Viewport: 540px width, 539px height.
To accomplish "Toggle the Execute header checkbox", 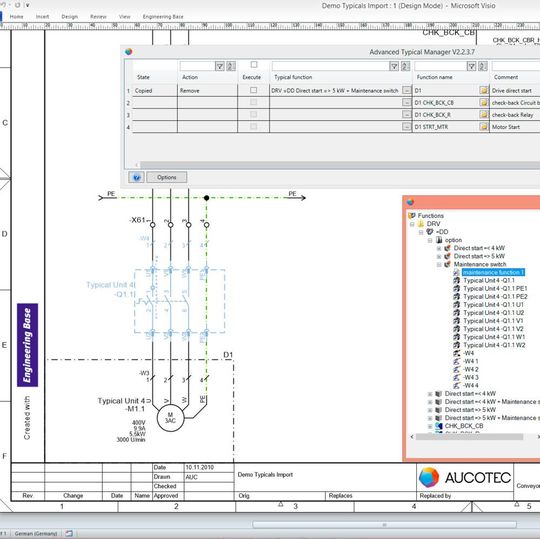I will (x=254, y=64).
